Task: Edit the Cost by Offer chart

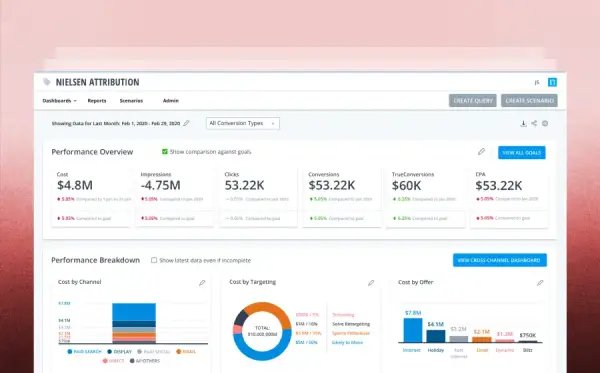Action: click(x=540, y=283)
